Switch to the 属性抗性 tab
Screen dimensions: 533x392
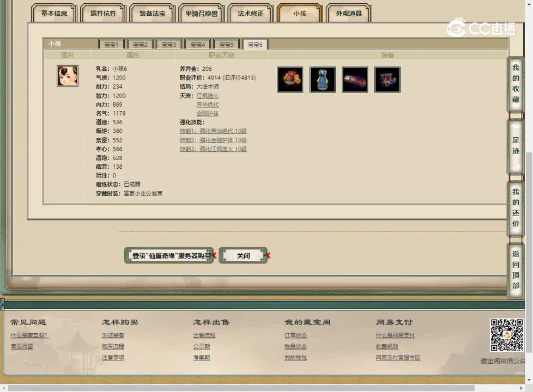[103, 13]
